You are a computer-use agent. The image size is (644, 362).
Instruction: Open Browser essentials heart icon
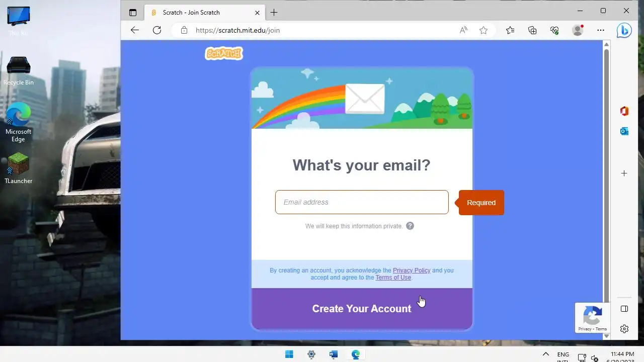pyautogui.click(x=554, y=30)
